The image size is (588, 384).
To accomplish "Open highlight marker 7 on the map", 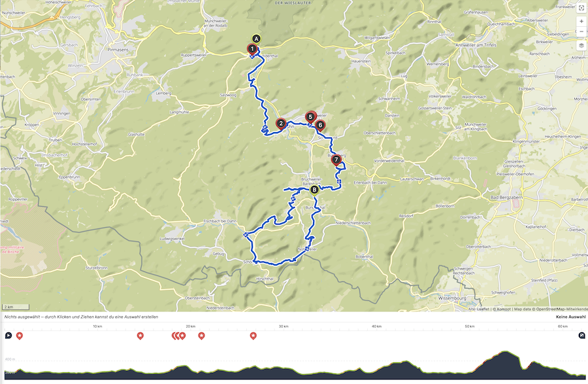I will tap(336, 160).
